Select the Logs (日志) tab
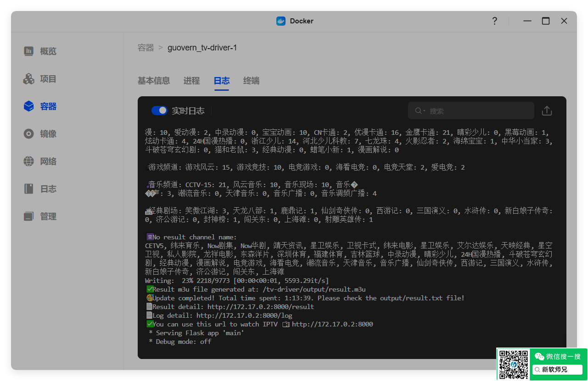 (221, 81)
